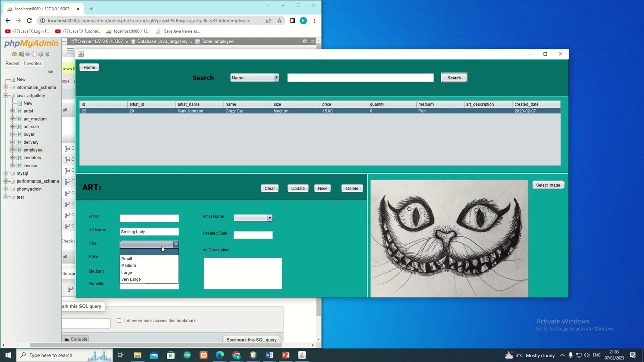The width and height of the screenshot is (644, 362).
Task: Switch to Chrome on the taskbar
Action: [236, 355]
